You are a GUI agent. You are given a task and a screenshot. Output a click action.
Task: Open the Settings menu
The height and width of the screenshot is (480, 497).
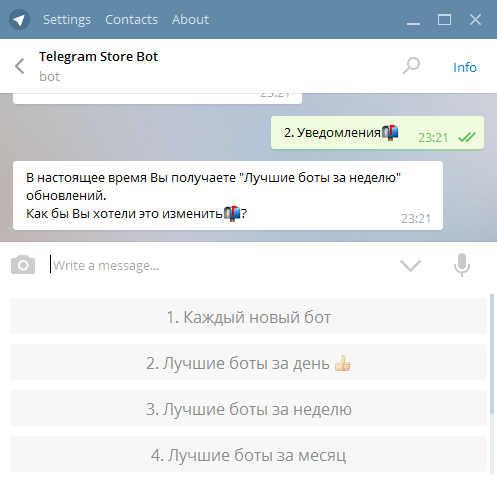(x=67, y=20)
